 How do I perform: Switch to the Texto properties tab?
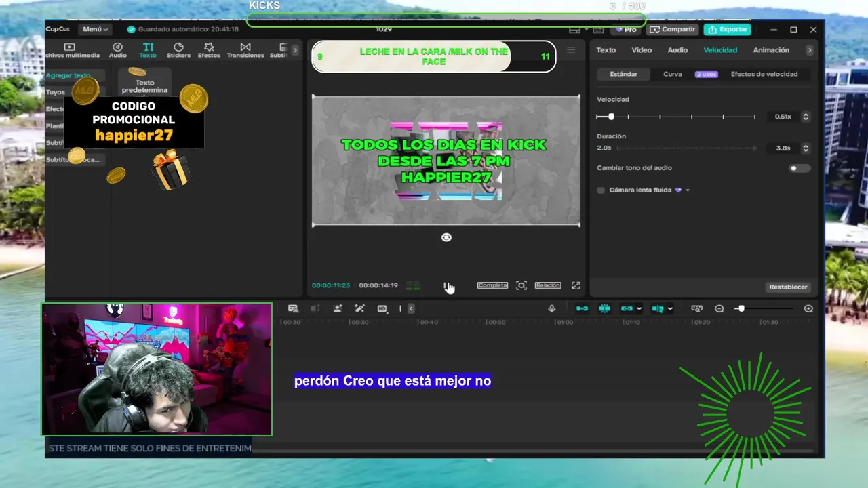[x=606, y=50]
